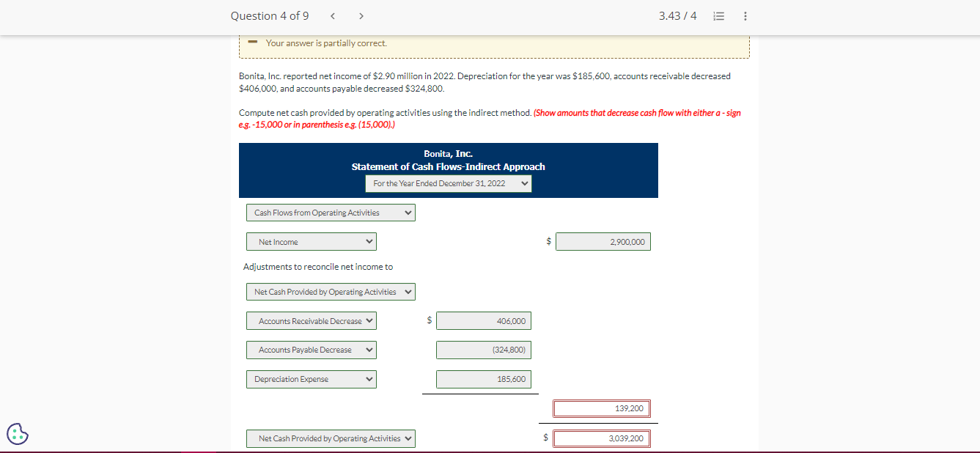Open the year-ended period dropdown
This screenshot has height=453, width=980.
click(x=448, y=183)
